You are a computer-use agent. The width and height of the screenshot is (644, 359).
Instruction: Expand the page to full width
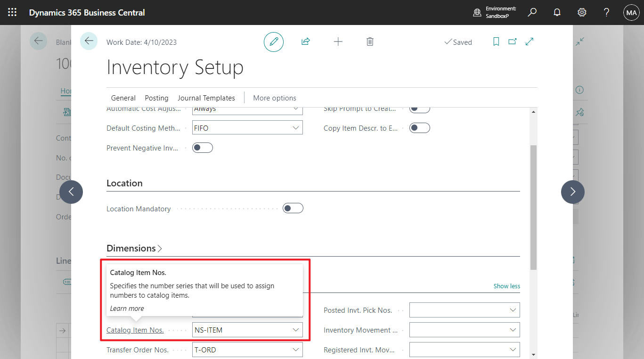pos(530,42)
